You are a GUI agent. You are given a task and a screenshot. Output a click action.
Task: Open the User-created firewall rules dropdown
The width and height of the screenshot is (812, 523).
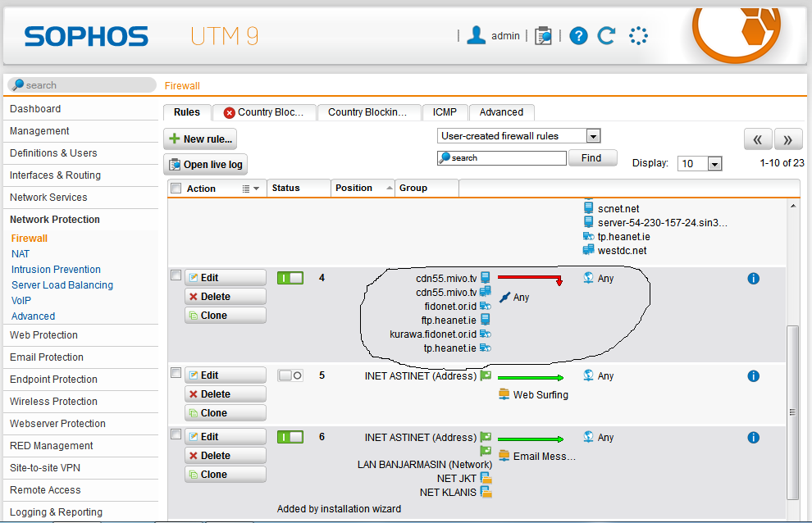[518, 136]
